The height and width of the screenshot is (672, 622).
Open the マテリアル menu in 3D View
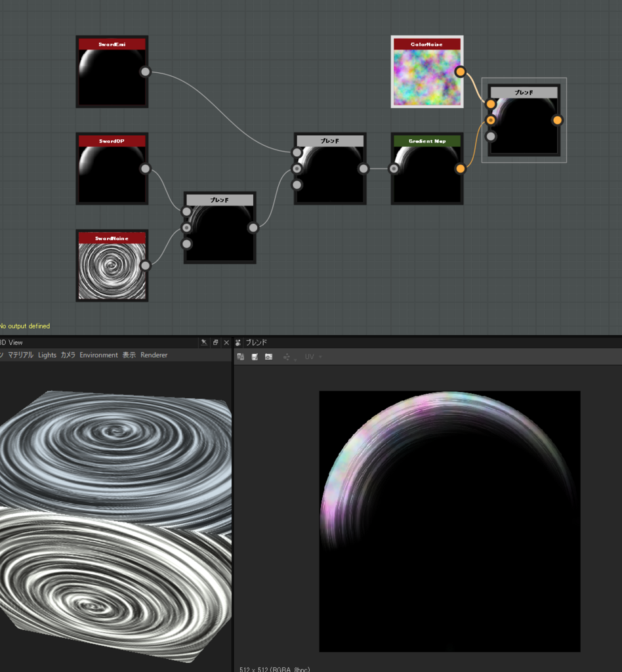pos(20,355)
